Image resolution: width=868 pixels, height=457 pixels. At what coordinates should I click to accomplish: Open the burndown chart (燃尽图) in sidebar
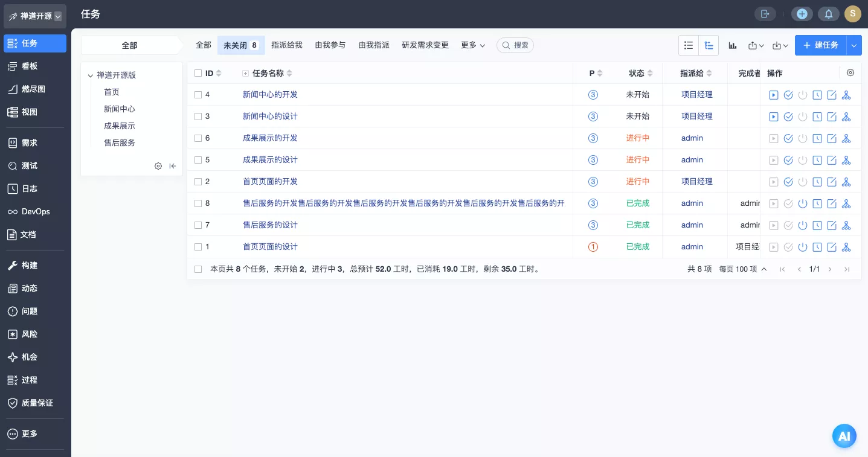click(33, 89)
